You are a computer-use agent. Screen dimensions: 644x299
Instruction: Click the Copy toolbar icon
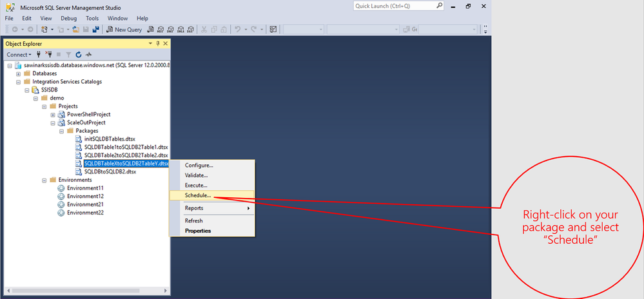[x=214, y=30]
